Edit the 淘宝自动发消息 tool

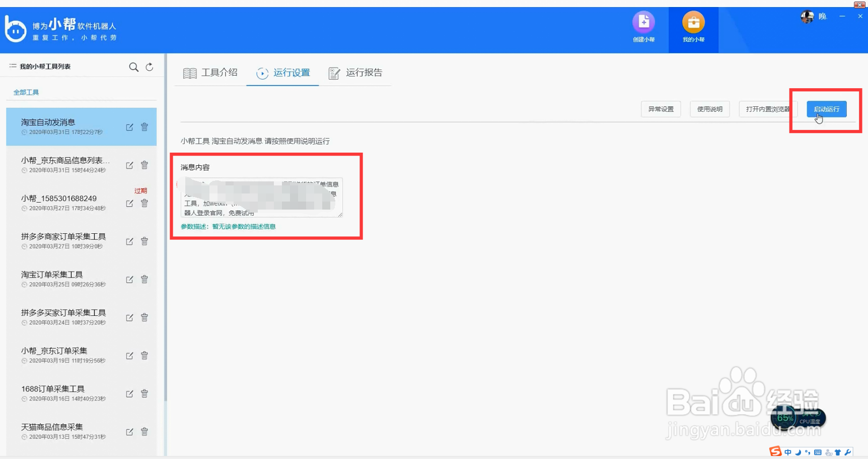click(x=129, y=127)
